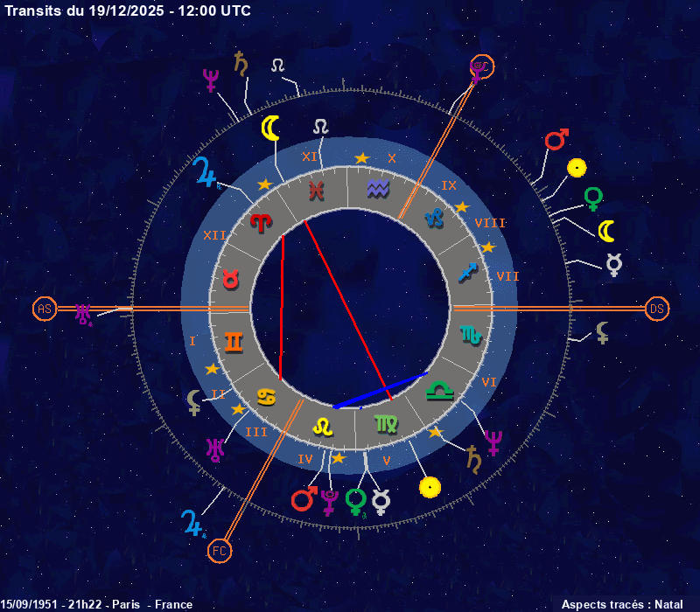700x612 pixels.
Task: Click the orange Gemini sign glyph
Action: [234, 340]
